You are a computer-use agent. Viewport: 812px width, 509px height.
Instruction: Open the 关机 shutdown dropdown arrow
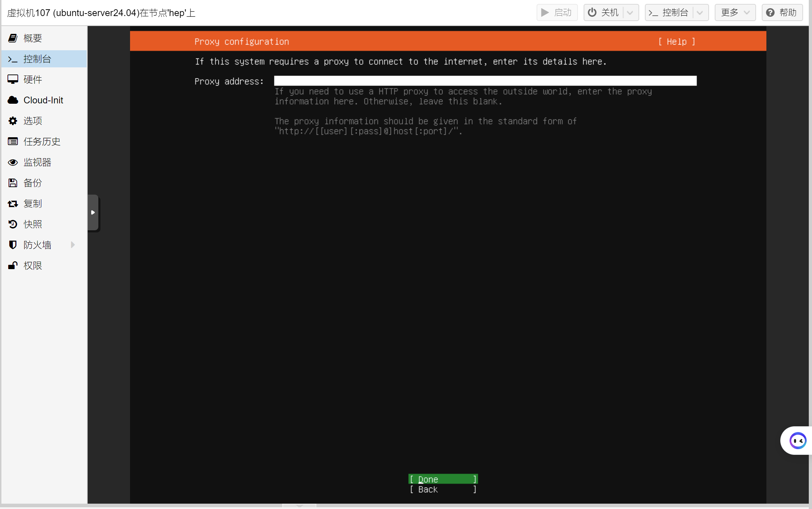[x=630, y=13]
